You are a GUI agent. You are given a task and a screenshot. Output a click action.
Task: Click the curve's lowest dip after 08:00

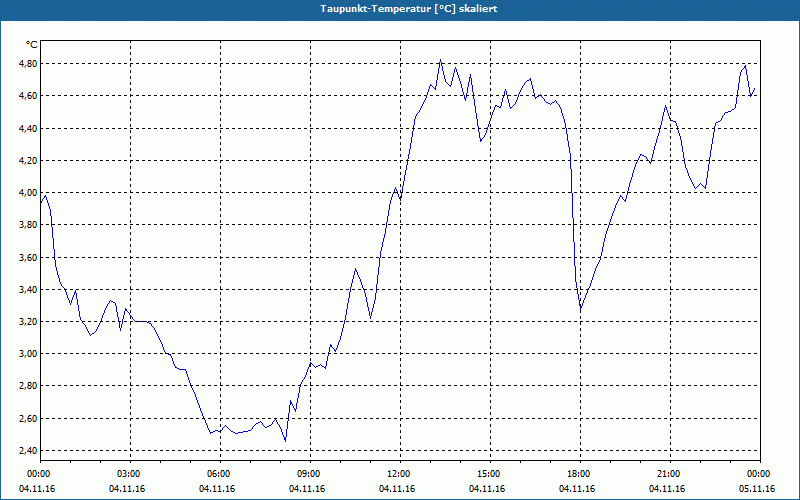[285, 441]
